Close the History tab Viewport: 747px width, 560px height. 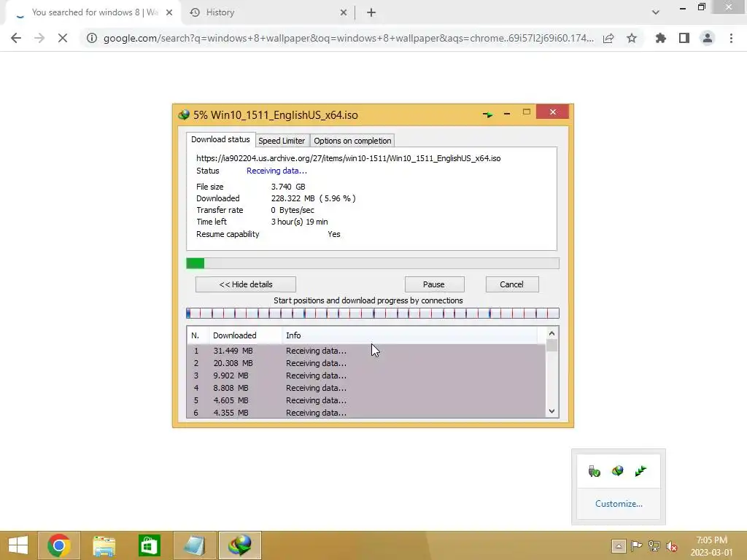coord(344,13)
